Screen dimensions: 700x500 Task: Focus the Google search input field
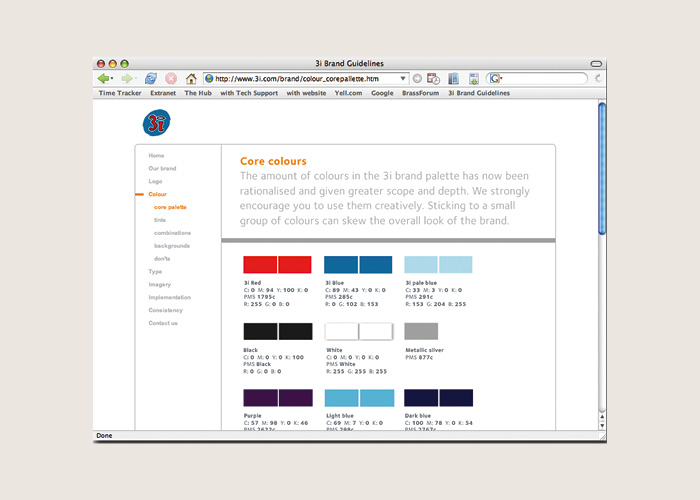[x=544, y=79]
